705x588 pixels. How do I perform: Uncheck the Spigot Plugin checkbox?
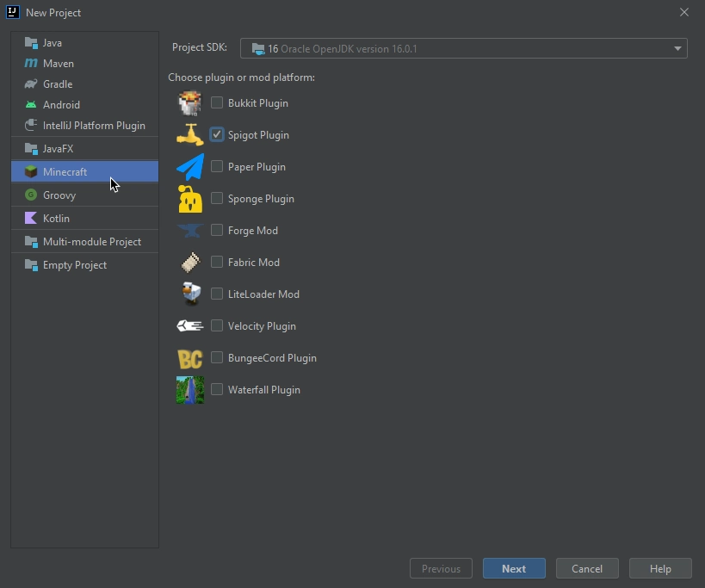tap(217, 135)
